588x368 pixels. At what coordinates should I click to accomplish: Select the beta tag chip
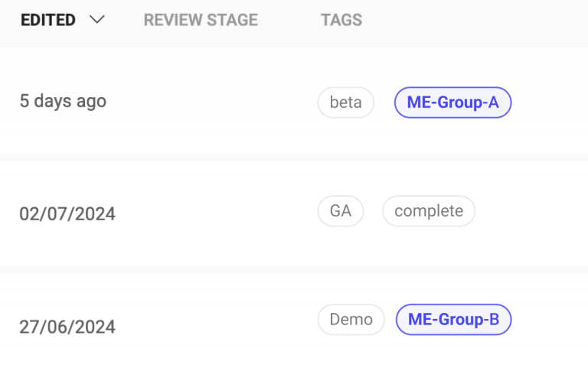point(345,103)
